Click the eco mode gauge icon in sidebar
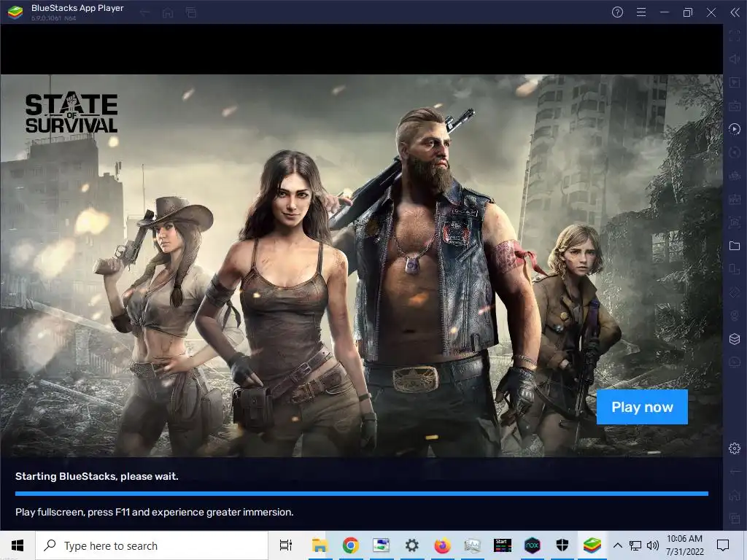The height and width of the screenshot is (560, 747). click(734, 362)
